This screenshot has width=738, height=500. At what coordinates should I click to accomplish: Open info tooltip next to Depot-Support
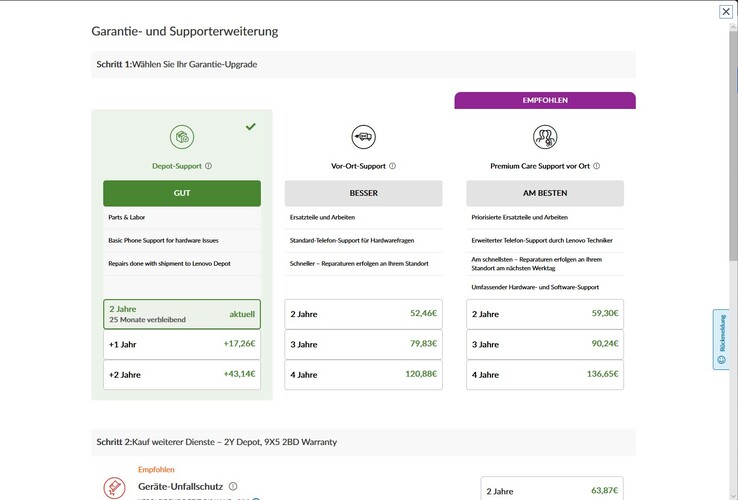[x=208, y=166]
